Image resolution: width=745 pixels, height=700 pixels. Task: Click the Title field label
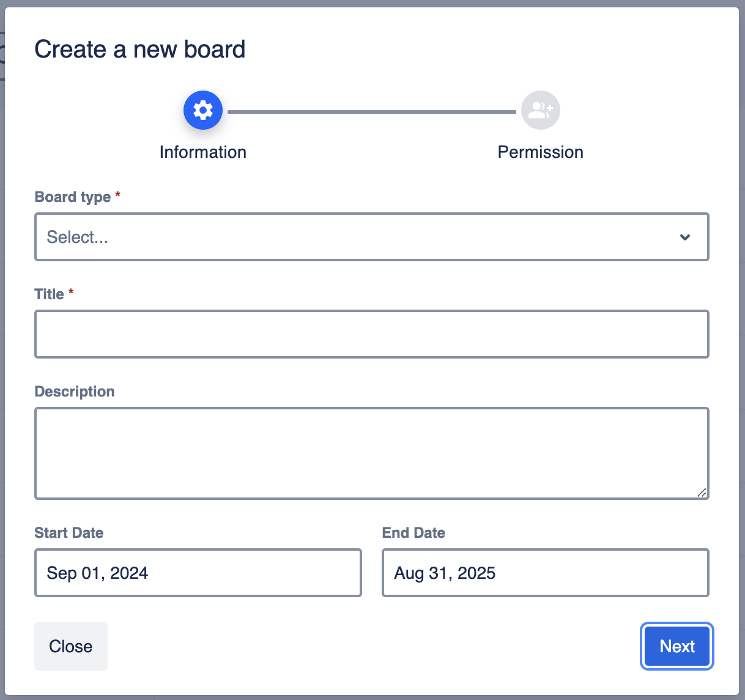click(x=50, y=294)
